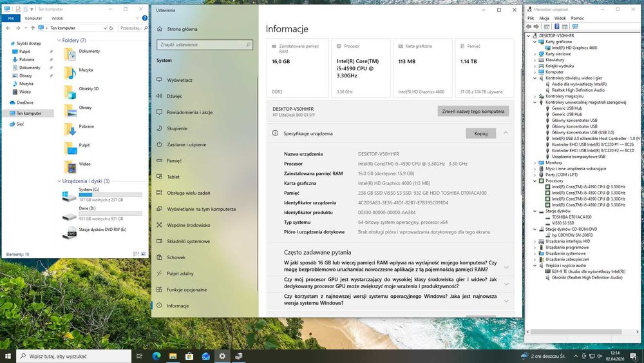
Task: Select the Dane (D:) drive
Action: point(102,214)
